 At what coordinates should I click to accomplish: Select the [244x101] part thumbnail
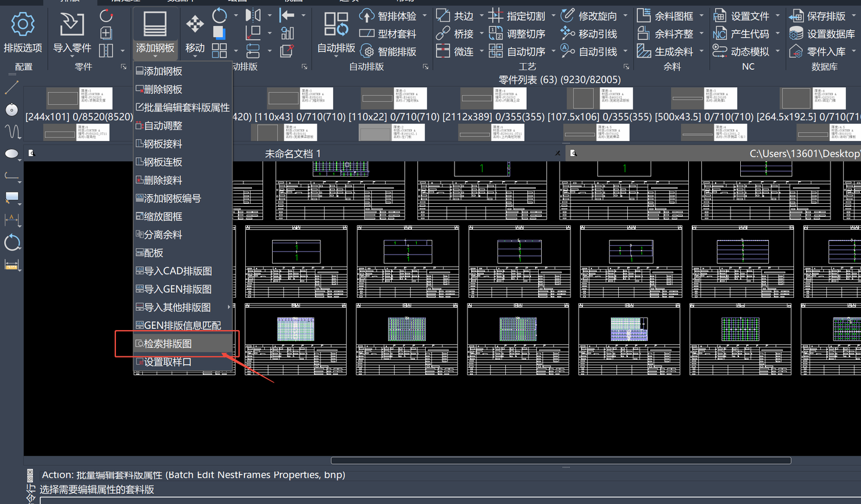click(80, 98)
